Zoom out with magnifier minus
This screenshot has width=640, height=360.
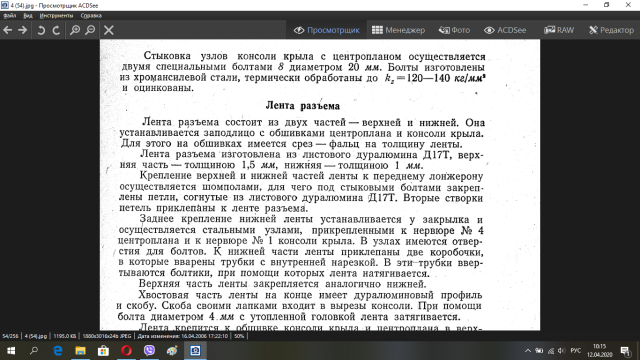click(90, 30)
